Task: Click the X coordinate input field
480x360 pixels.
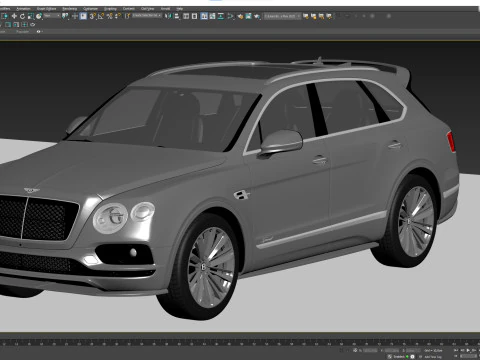Action: point(370,350)
